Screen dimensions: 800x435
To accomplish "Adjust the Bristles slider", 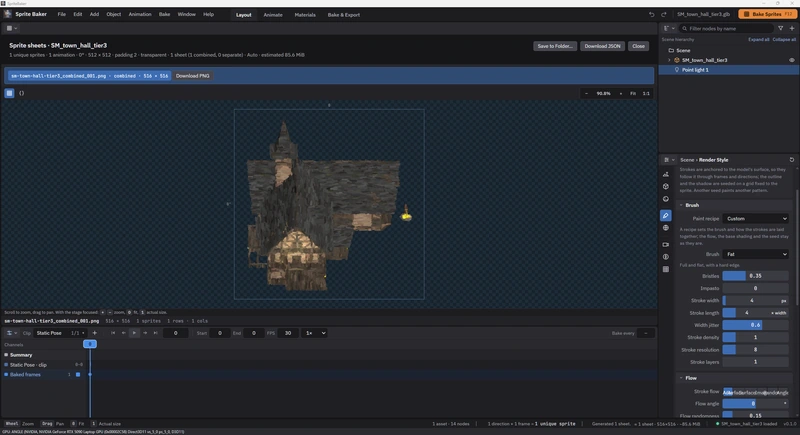I will tap(756, 276).
